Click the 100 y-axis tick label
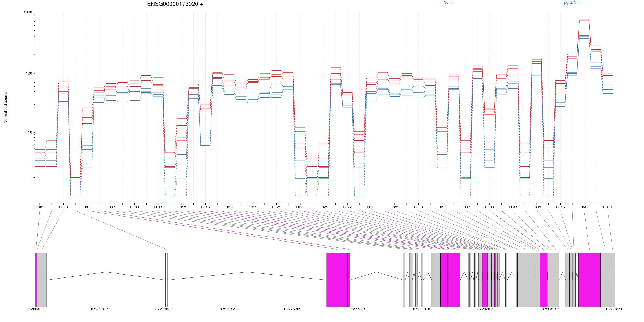Image resolution: width=644 pixels, height=322 pixels. pyautogui.click(x=29, y=73)
